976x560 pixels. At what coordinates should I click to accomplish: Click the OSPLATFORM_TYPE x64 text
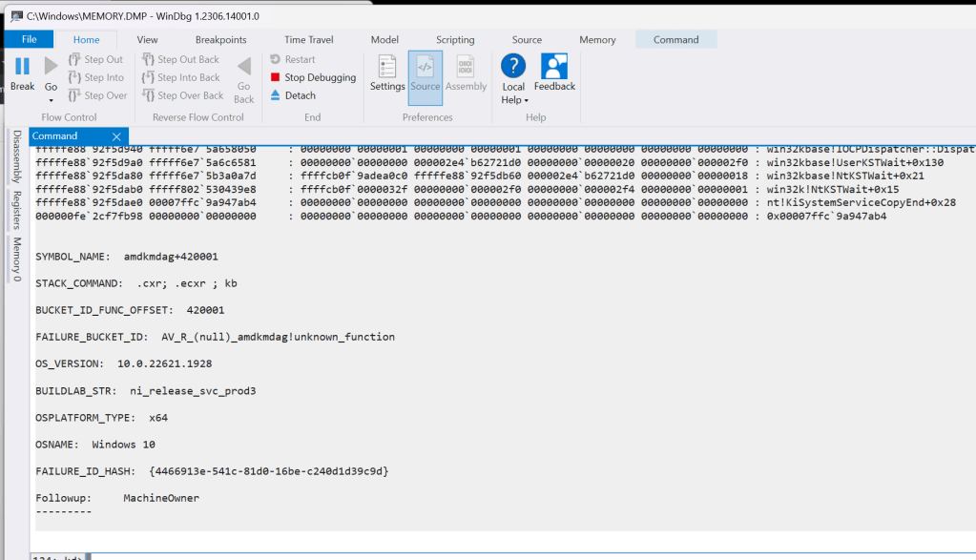(158, 418)
